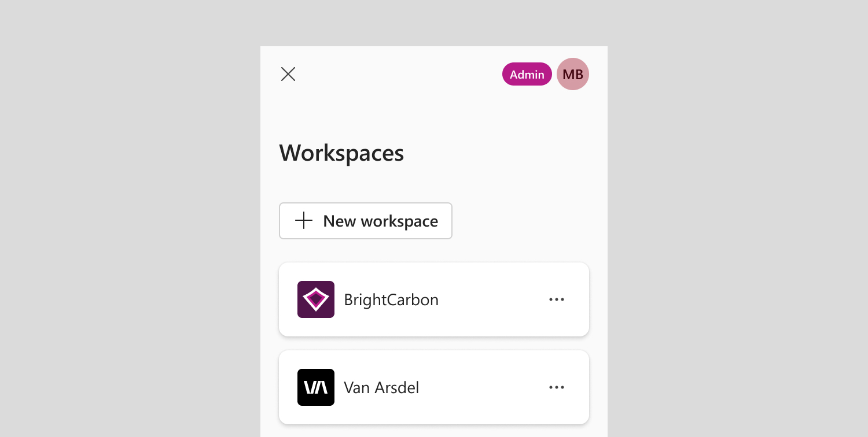Click the gray backdrop right of the panel
Screen dimensions: 868x437
point(738,231)
